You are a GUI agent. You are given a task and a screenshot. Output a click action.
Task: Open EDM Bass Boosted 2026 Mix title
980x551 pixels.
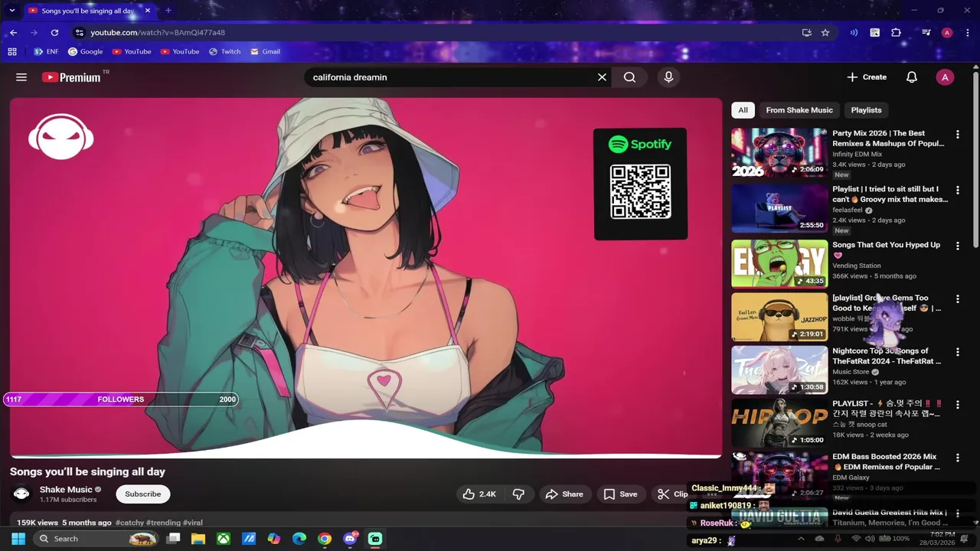click(x=887, y=461)
